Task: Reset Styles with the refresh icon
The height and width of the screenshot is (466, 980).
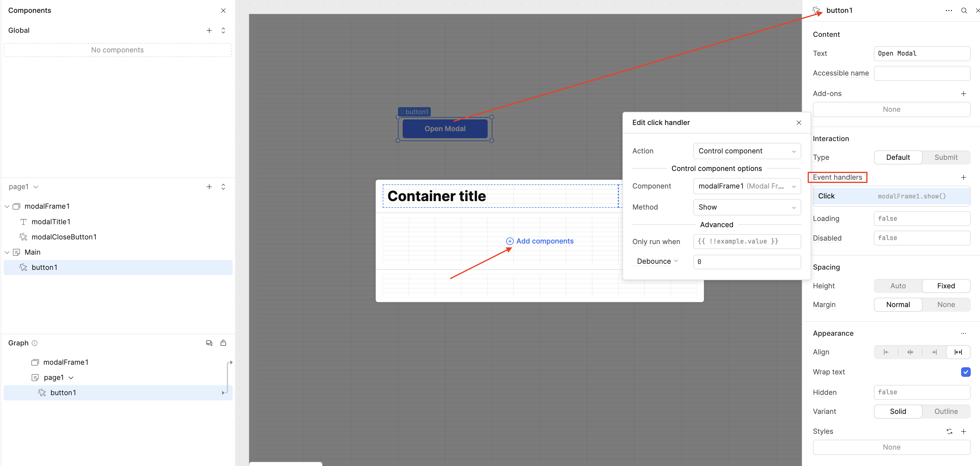Action: coord(949,431)
